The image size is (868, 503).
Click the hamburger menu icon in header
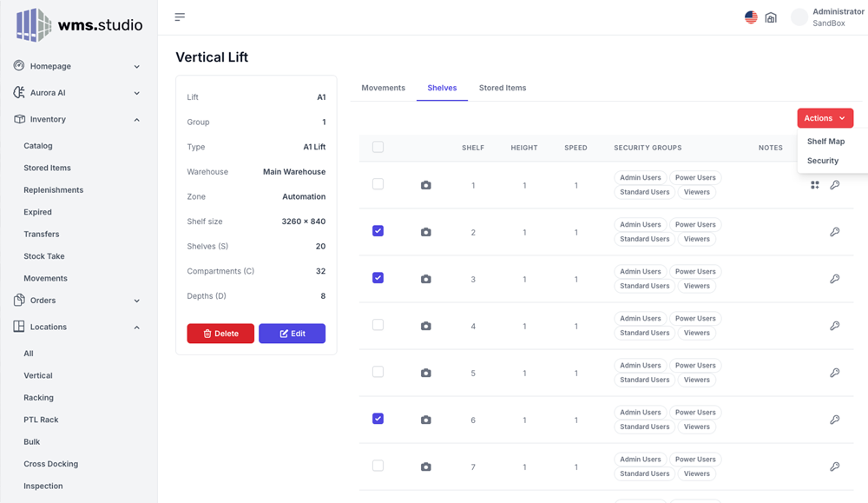coord(180,17)
